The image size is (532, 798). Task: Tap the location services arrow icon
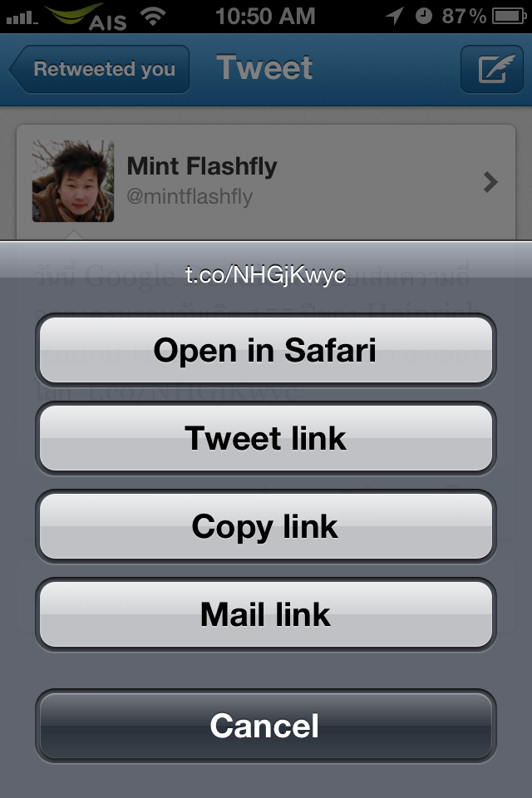(x=395, y=16)
